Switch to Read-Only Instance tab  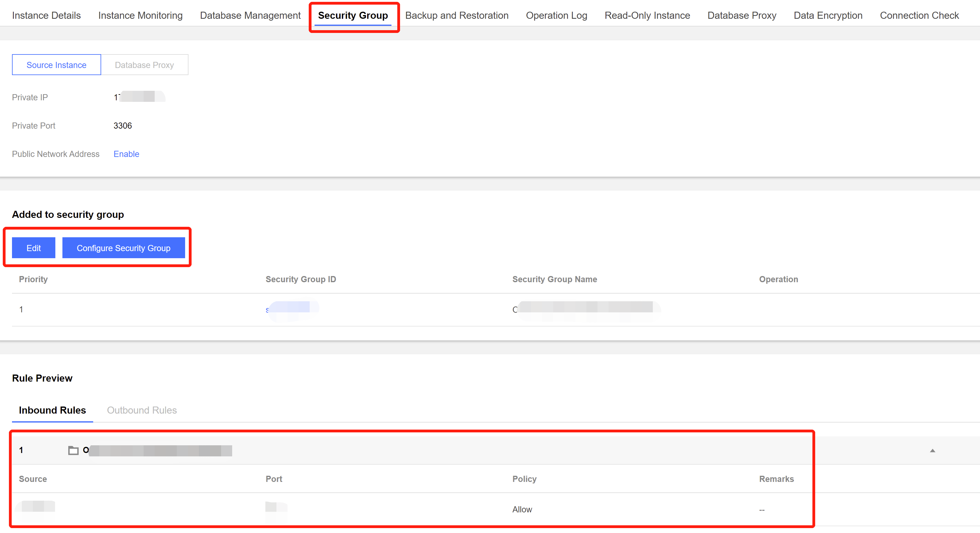(x=647, y=15)
